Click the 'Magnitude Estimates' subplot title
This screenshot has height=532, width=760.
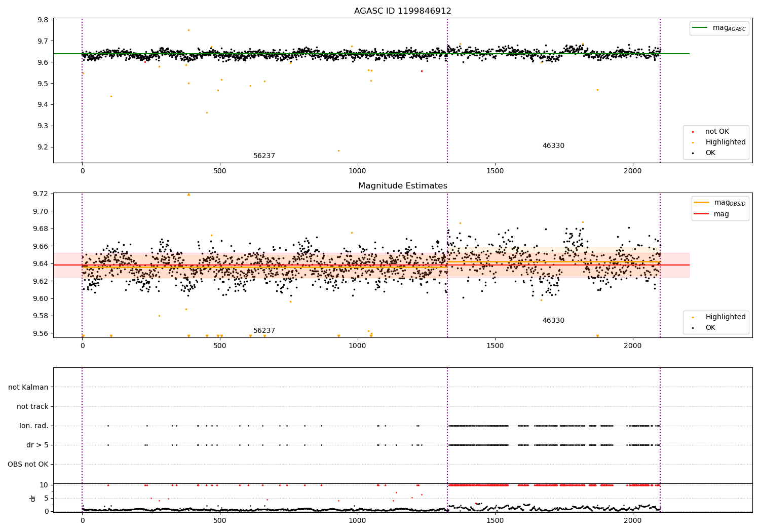pos(402,186)
